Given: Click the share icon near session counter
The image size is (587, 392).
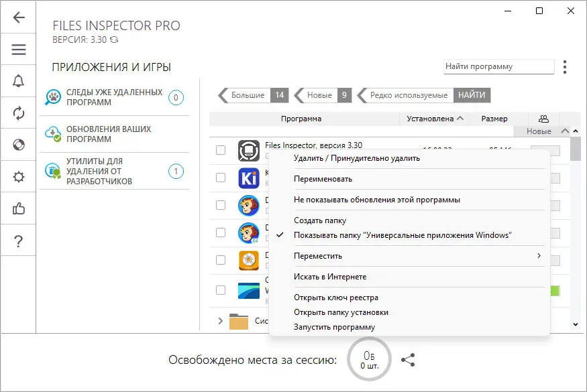Looking at the screenshot, I should pos(408,360).
